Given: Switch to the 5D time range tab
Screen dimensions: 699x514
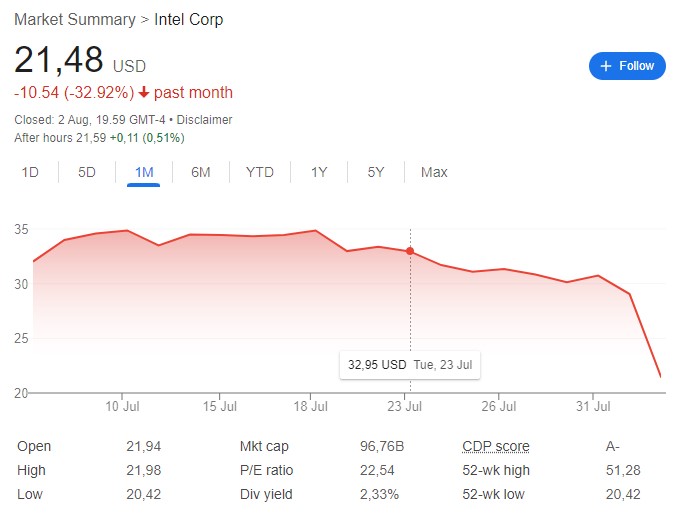Looking at the screenshot, I should point(87,172).
